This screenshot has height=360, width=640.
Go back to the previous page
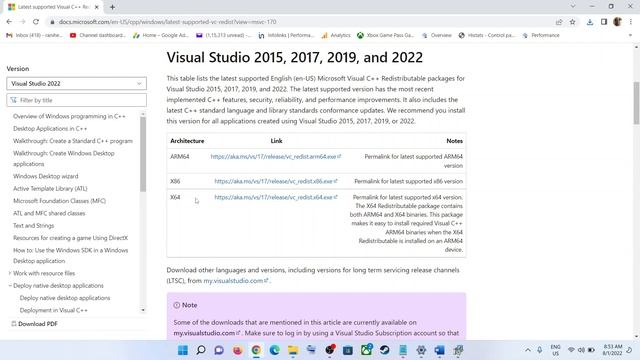click(9, 22)
